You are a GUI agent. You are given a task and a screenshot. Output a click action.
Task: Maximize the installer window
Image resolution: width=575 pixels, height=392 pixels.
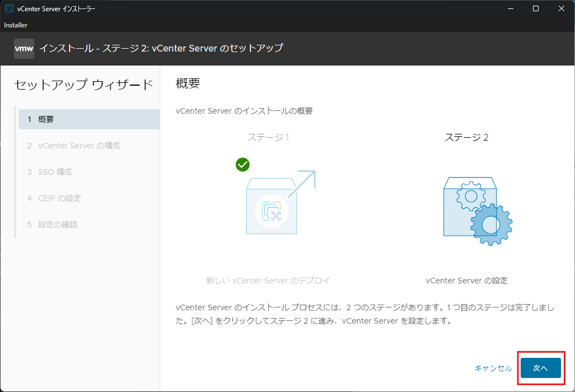coord(536,8)
